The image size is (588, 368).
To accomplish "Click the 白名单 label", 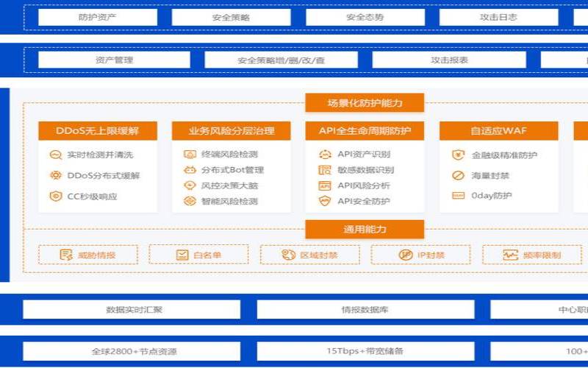I will click(207, 255).
